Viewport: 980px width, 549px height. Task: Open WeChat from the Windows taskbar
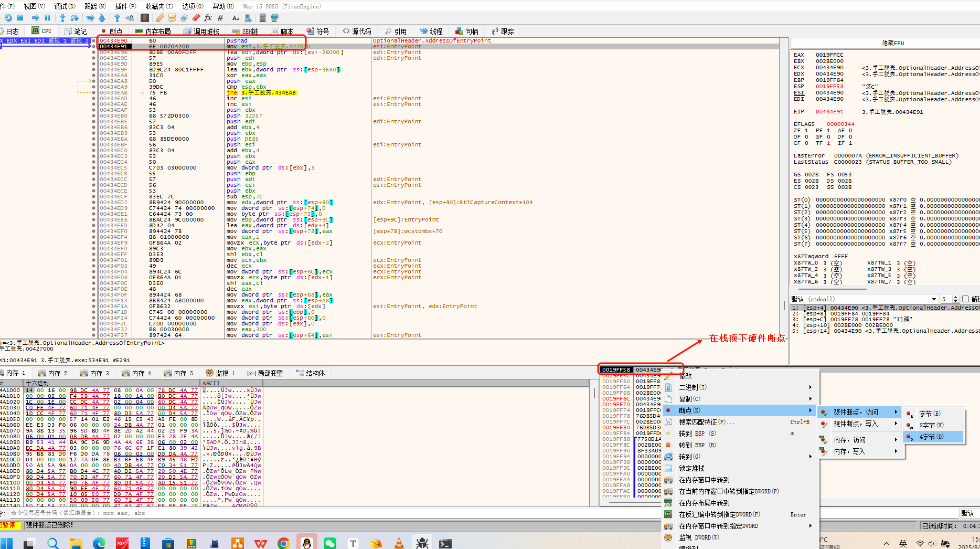pyautogui.click(x=330, y=543)
